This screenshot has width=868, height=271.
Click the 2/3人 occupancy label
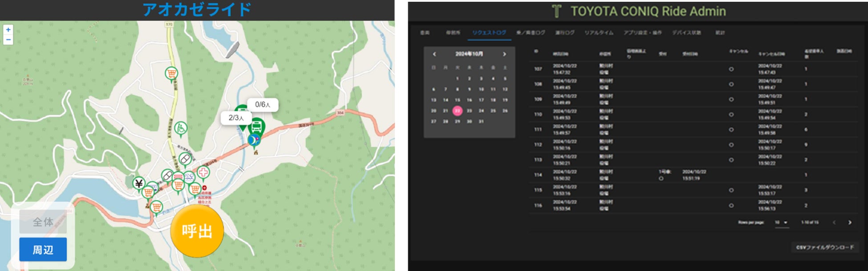pos(236,118)
